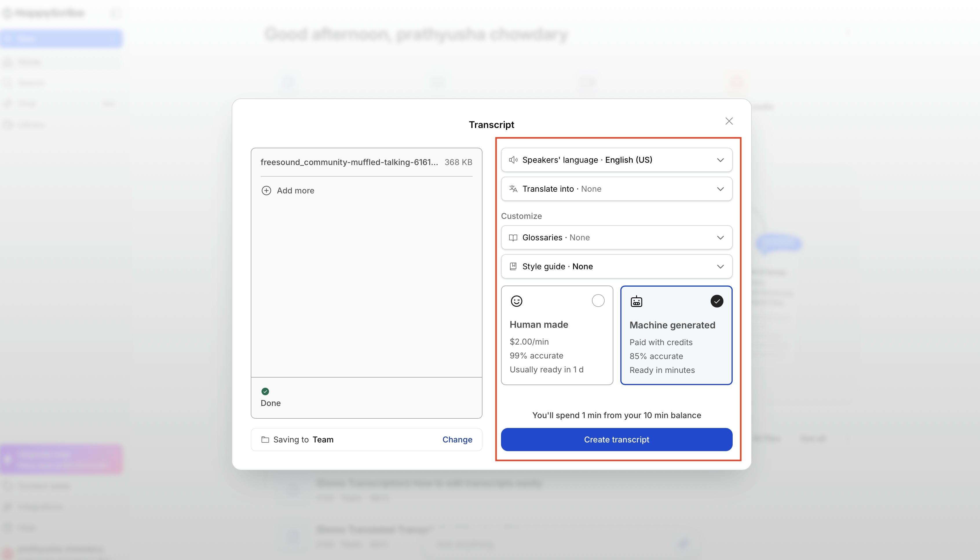Click Add more files
This screenshot has height=560, width=980.
pyautogui.click(x=288, y=191)
